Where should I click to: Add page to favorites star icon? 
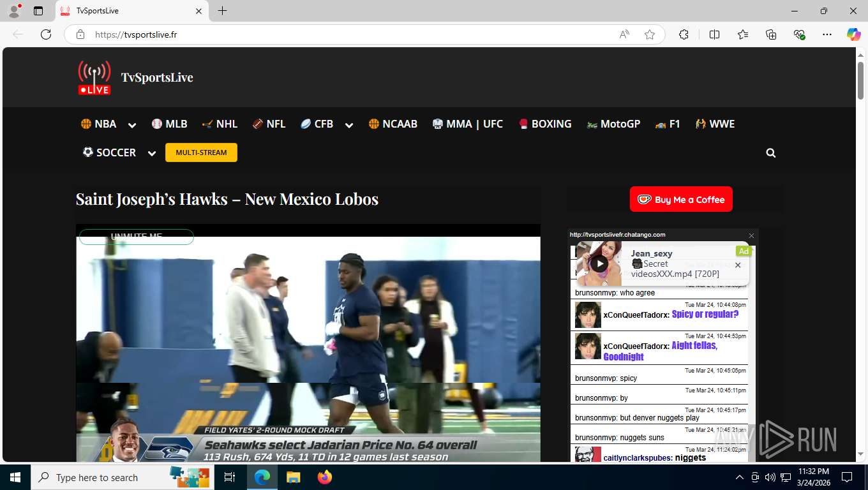[x=650, y=34]
